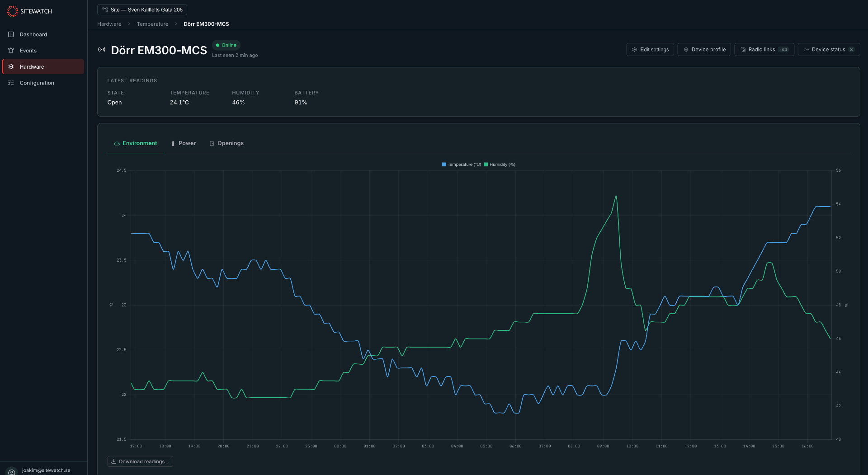Viewport: 868px width, 475px height.
Task: Click the SiteWatch logo icon
Action: pos(12,11)
